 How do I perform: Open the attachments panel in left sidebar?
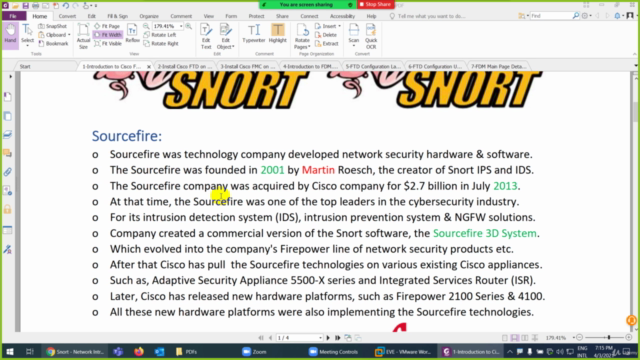tap(8, 172)
